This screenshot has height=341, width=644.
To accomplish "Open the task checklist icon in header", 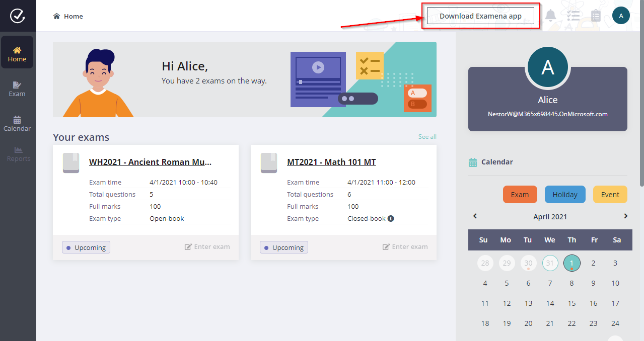I will [x=573, y=16].
